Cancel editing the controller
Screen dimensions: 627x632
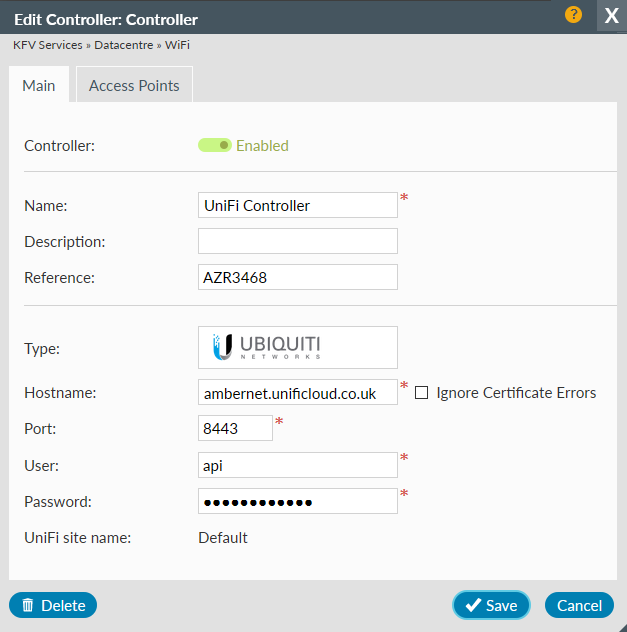point(579,605)
